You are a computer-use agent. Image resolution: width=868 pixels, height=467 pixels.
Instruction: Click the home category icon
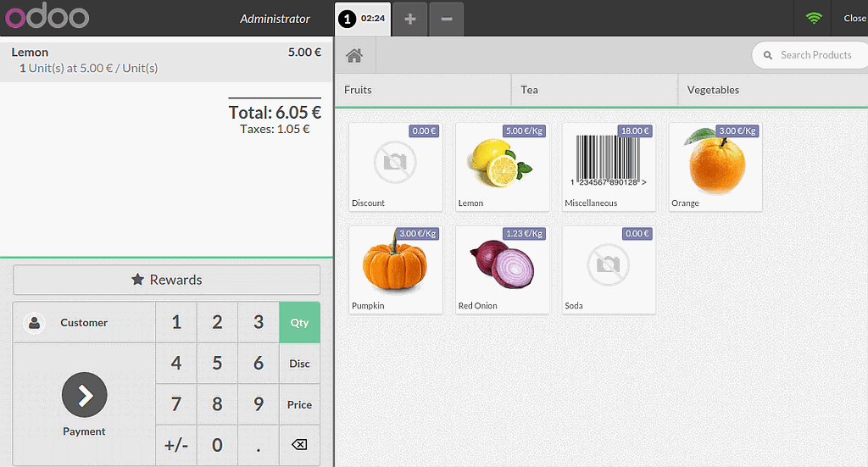coord(354,55)
